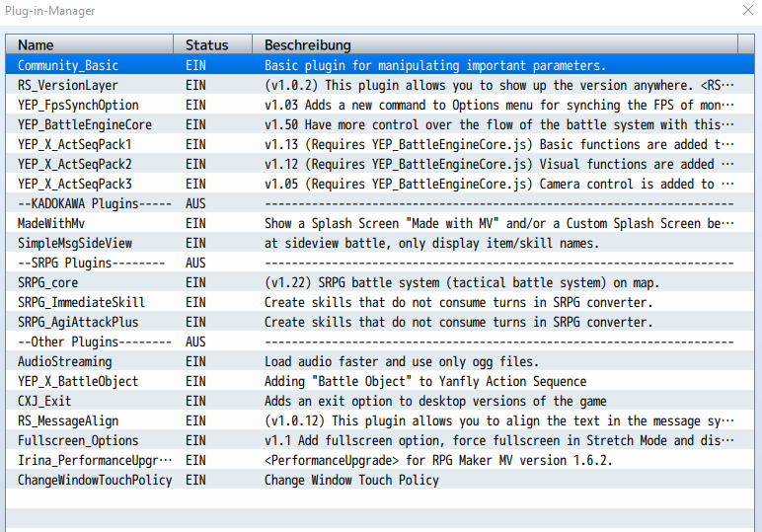Click the AUS status of --Other Plugins--------

click(x=195, y=342)
